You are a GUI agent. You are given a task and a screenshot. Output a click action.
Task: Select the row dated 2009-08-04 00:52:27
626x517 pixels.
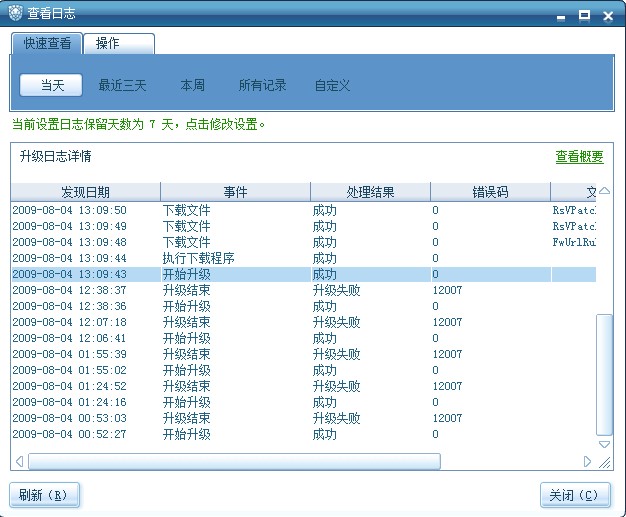click(x=303, y=434)
